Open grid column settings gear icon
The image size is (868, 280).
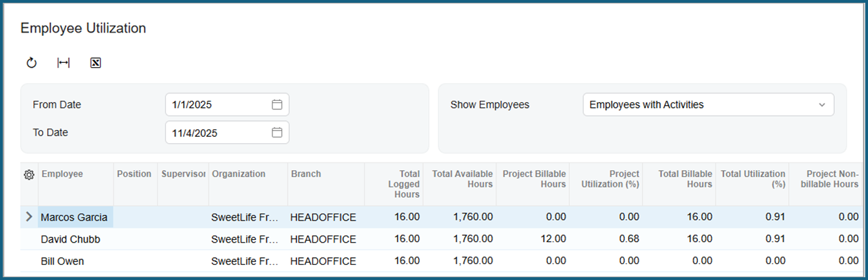click(29, 175)
